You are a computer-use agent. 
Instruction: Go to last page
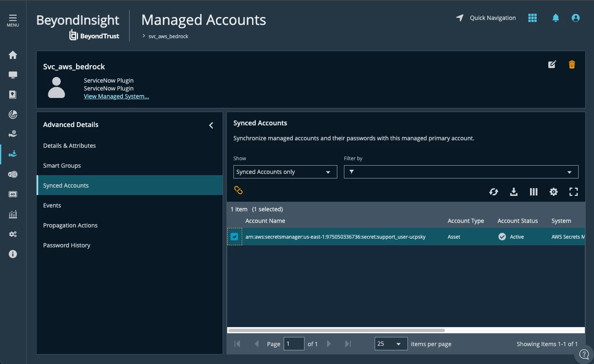[348, 344]
